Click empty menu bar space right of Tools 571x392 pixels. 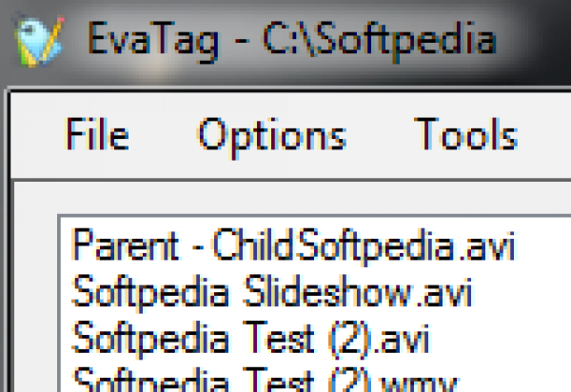pos(547,134)
